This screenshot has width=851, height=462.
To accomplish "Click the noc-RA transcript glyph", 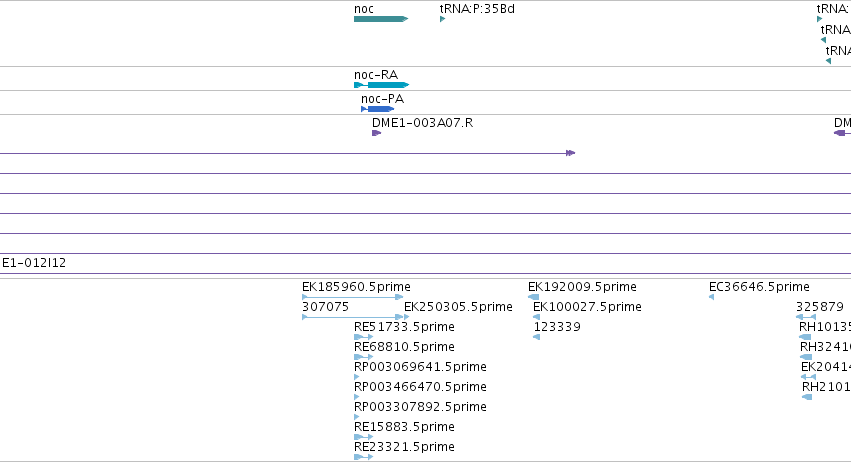I will point(381,85).
